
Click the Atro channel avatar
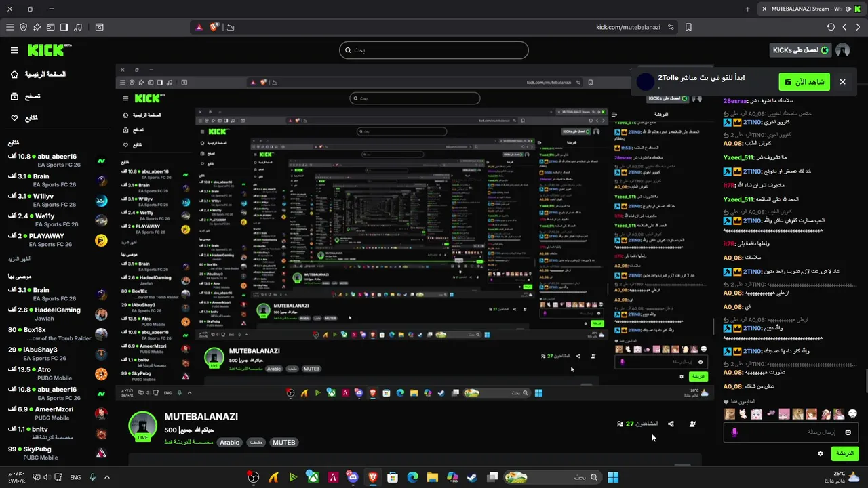point(101,374)
